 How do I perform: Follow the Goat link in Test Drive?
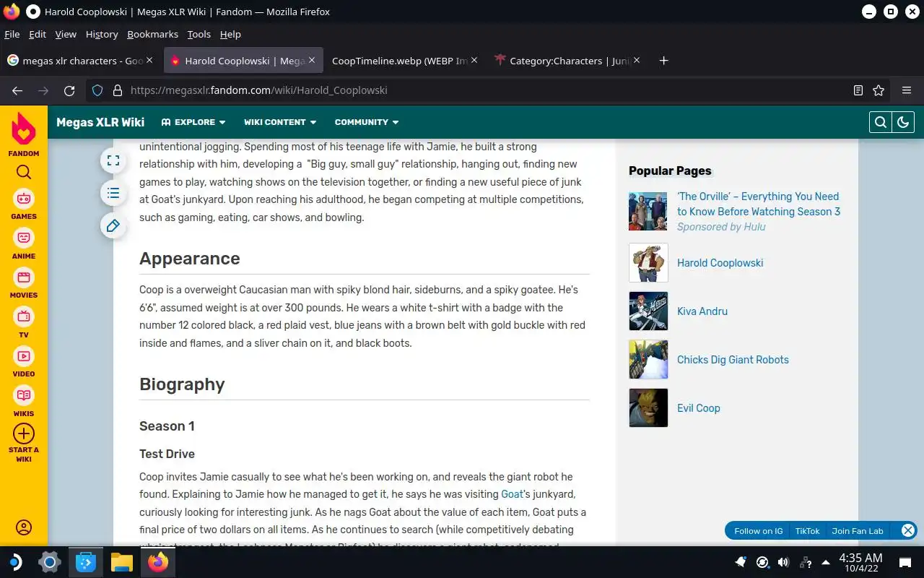click(512, 494)
